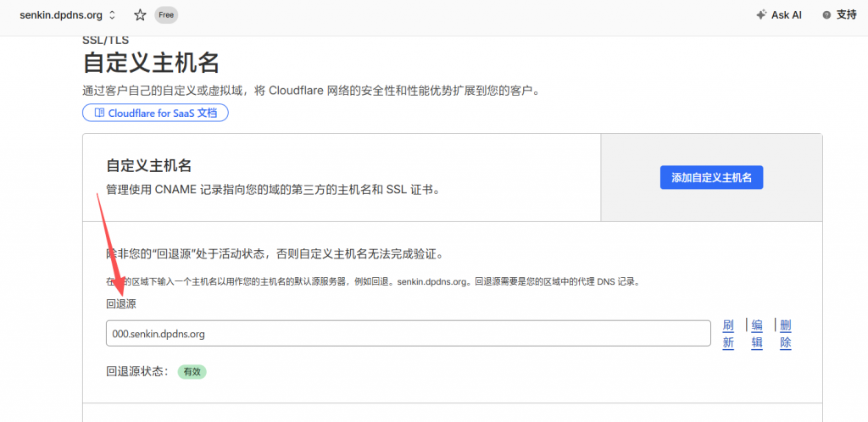Click the Ask AI sparkle icon
This screenshot has width=868, height=422.
(x=761, y=15)
